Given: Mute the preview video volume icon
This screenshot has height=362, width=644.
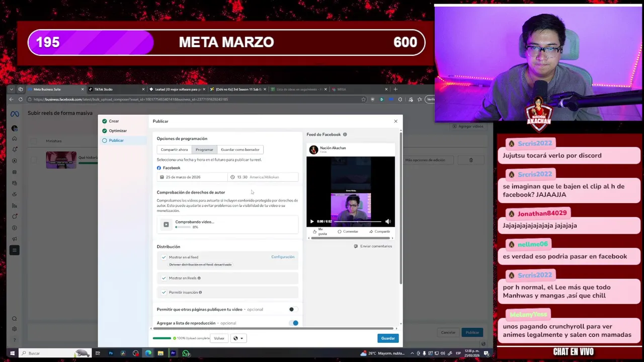Looking at the screenshot, I should [x=388, y=221].
